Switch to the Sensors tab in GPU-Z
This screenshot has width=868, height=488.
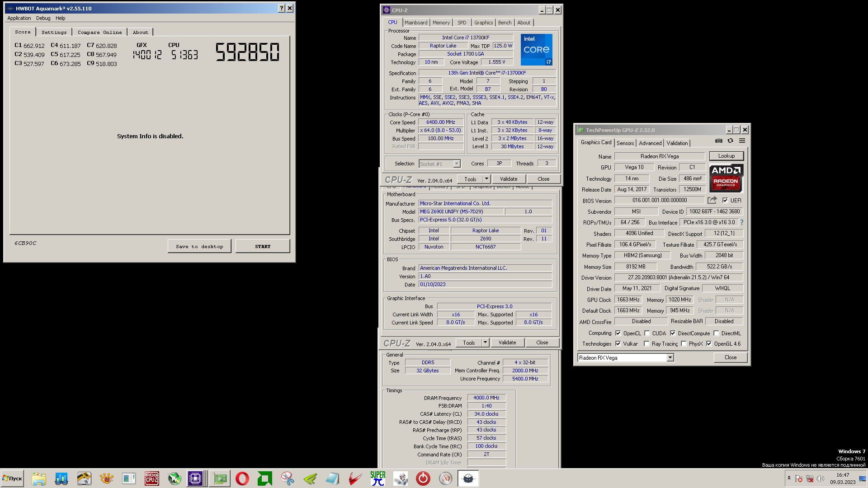pos(625,143)
